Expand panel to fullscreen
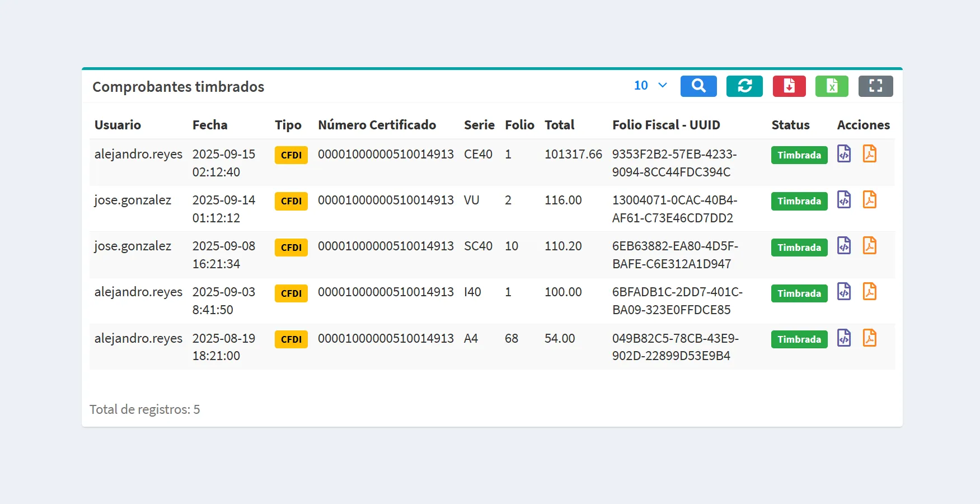The width and height of the screenshot is (980, 504). coord(876,86)
